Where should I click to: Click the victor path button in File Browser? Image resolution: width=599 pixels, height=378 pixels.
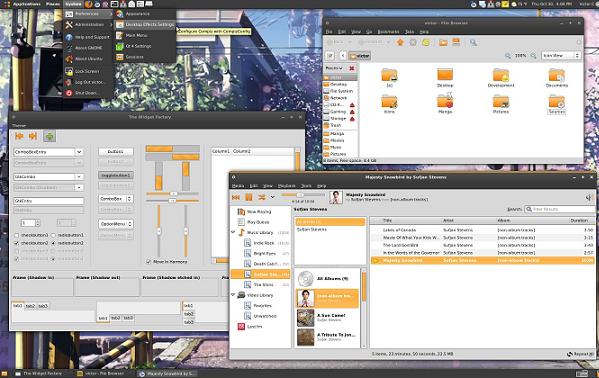click(359, 56)
